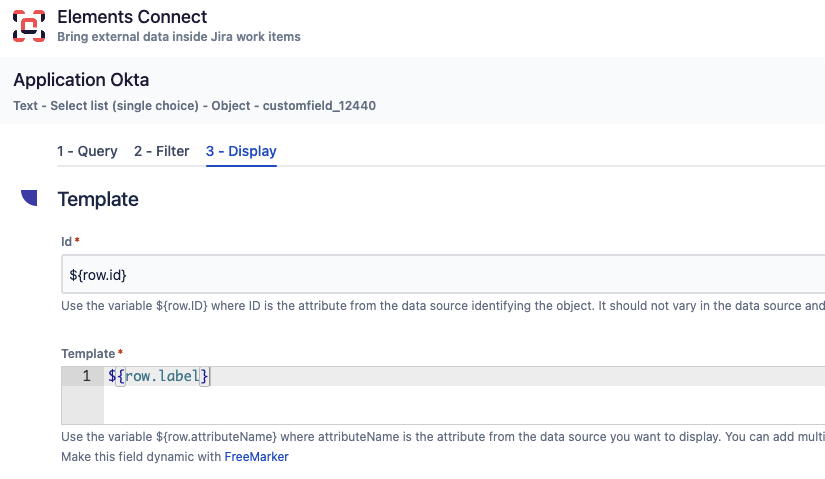Viewport: 825px width, 479px height.
Task: Click the Id field label
Action: tap(66, 242)
